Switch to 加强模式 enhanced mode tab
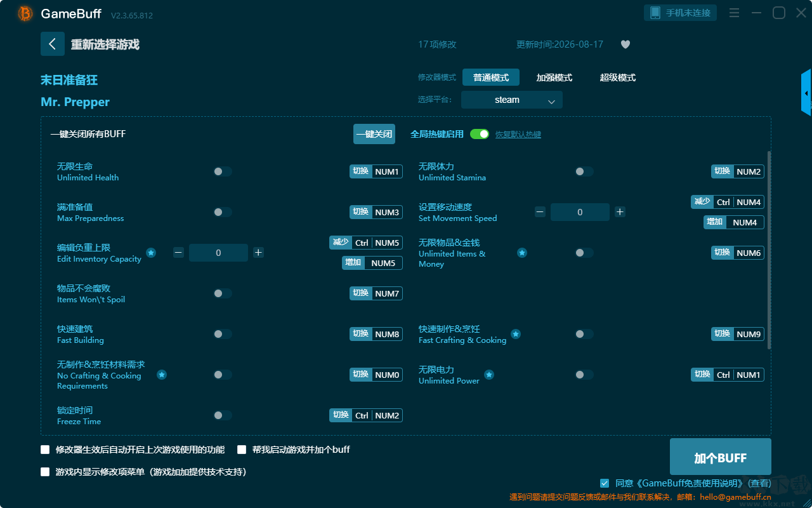 (554, 77)
